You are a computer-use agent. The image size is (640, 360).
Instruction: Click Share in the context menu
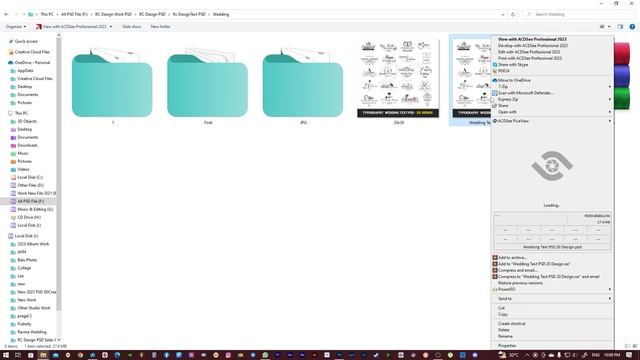tap(552, 106)
